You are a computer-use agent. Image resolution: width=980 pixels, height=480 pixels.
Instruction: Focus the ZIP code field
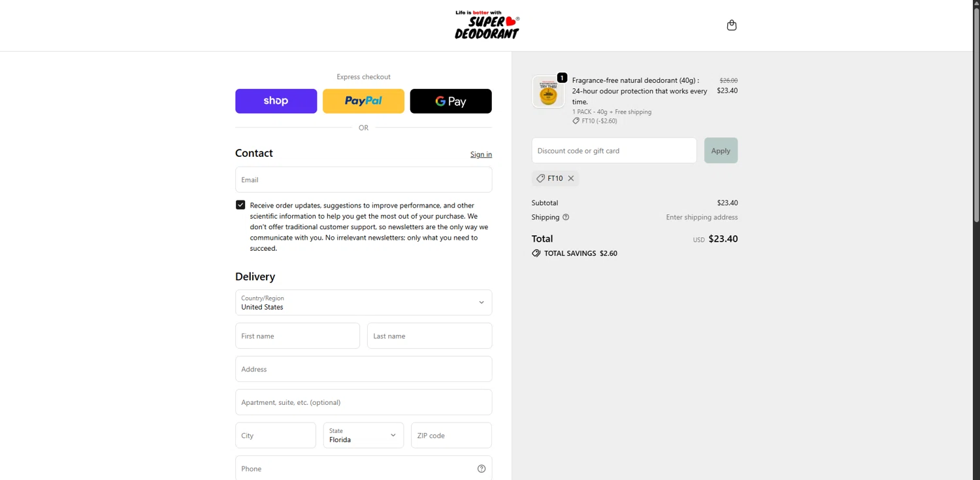tap(451, 435)
